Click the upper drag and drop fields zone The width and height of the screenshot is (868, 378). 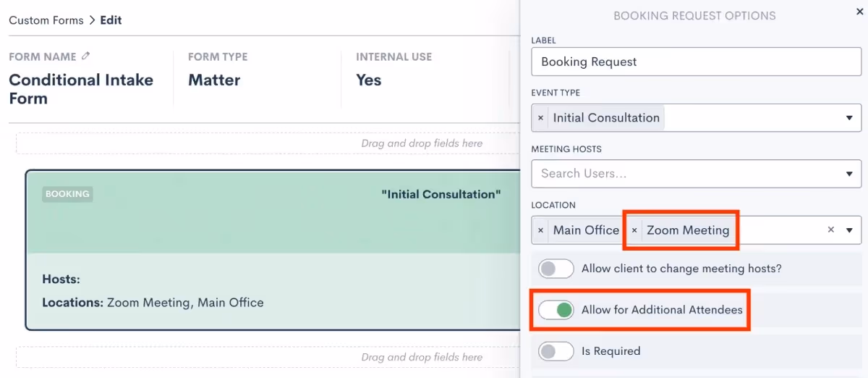pyautogui.click(x=268, y=143)
